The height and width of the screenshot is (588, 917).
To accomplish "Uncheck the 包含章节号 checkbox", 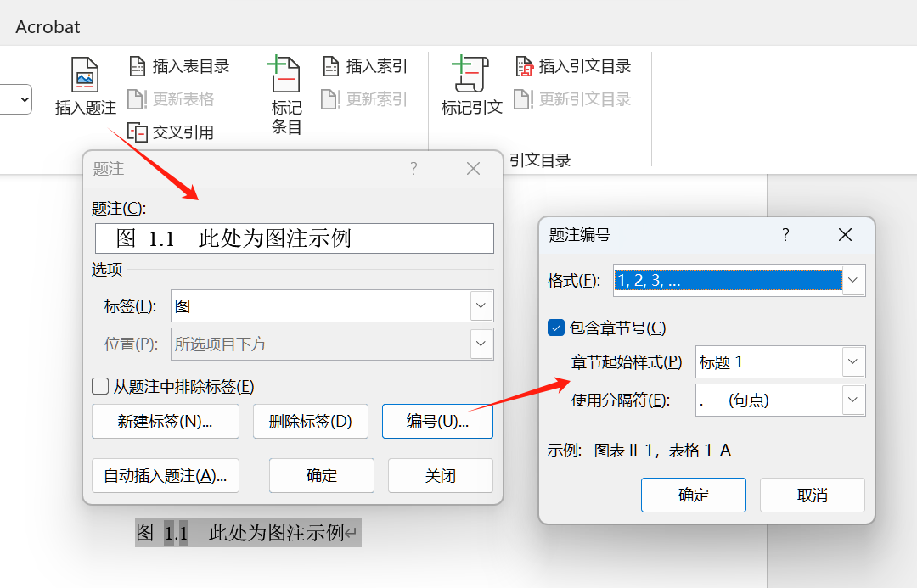I will pos(555,328).
